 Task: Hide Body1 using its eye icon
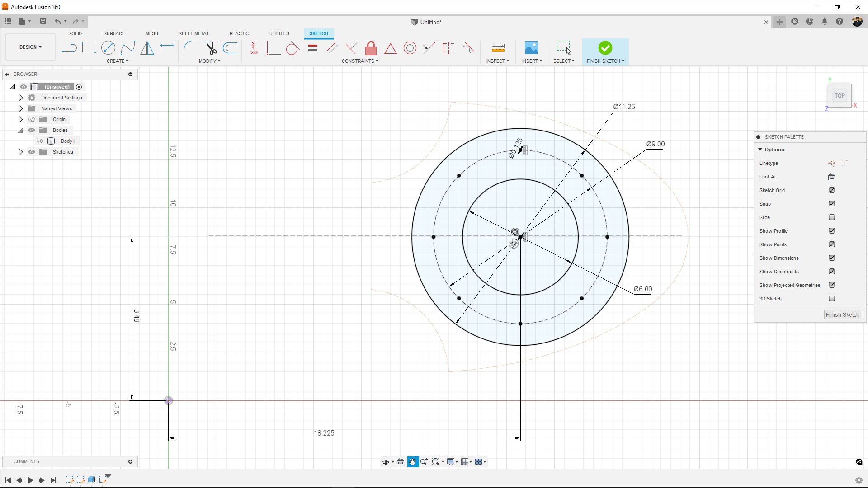pyautogui.click(x=40, y=141)
